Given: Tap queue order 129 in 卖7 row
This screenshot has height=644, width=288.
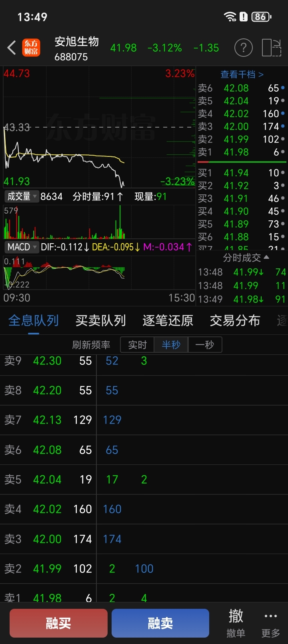Looking at the screenshot, I should [x=112, y=420].
